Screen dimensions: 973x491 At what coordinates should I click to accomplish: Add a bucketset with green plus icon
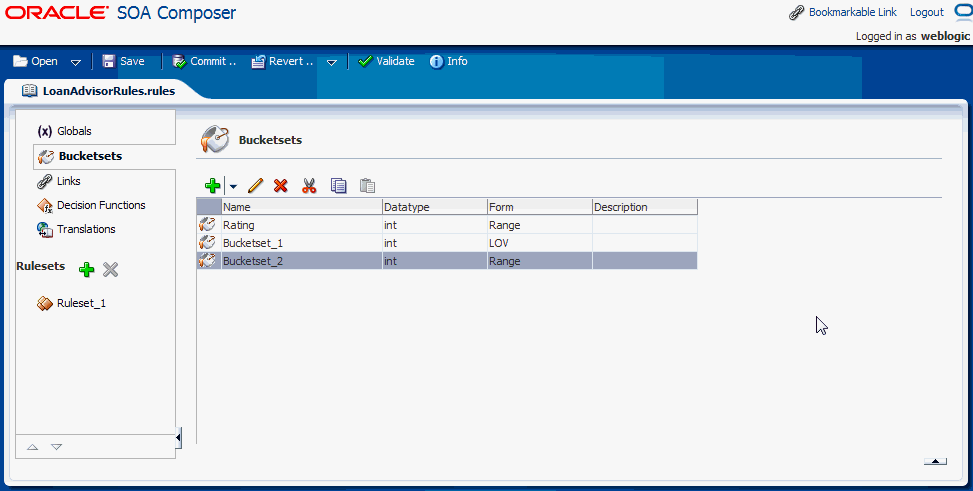point(212,186)
